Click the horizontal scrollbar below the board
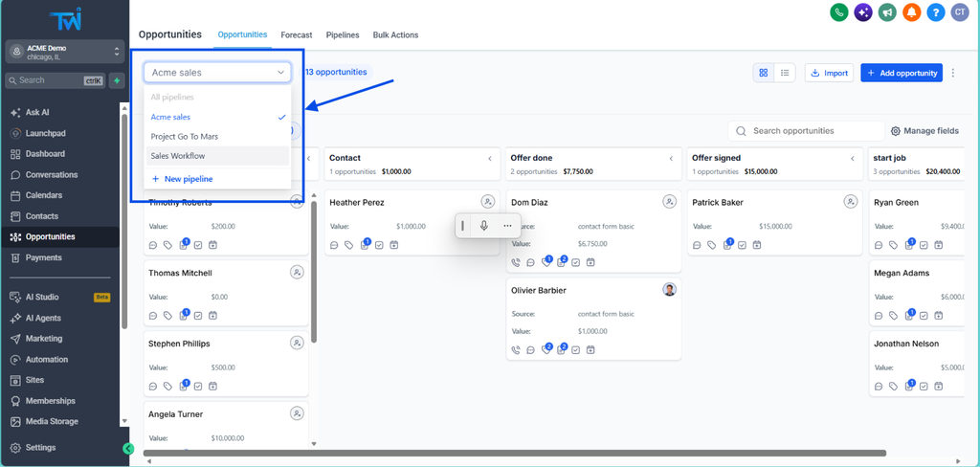This screenshot has height=467, width=980. (514, 453)
